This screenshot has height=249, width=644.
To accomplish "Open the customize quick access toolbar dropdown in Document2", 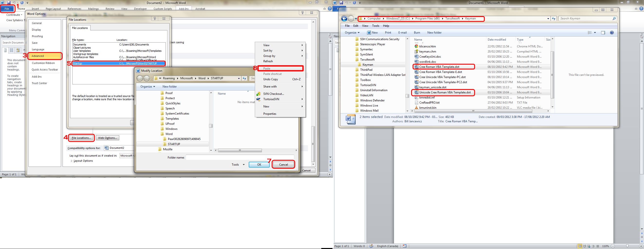I will point(27,3).
